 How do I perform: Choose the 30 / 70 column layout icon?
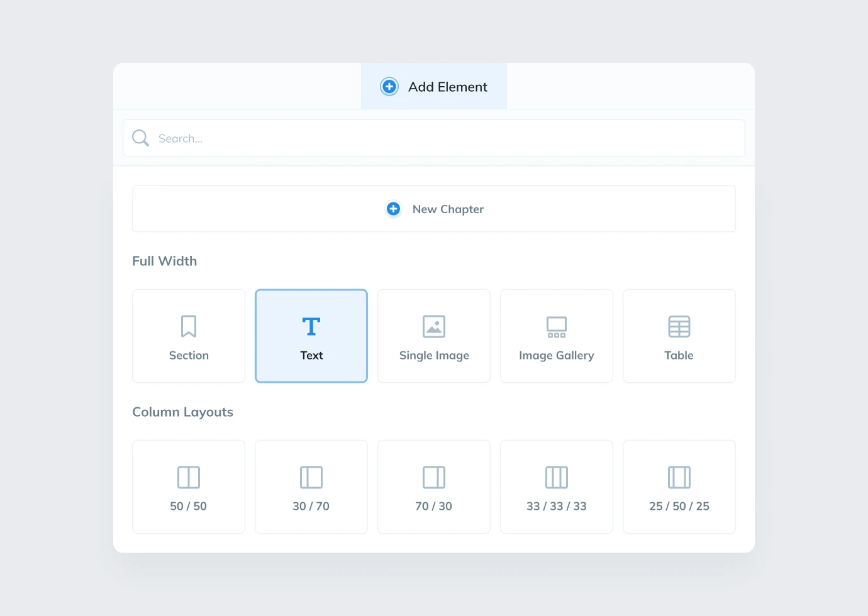pyautogui.click(x=311, y=477)
